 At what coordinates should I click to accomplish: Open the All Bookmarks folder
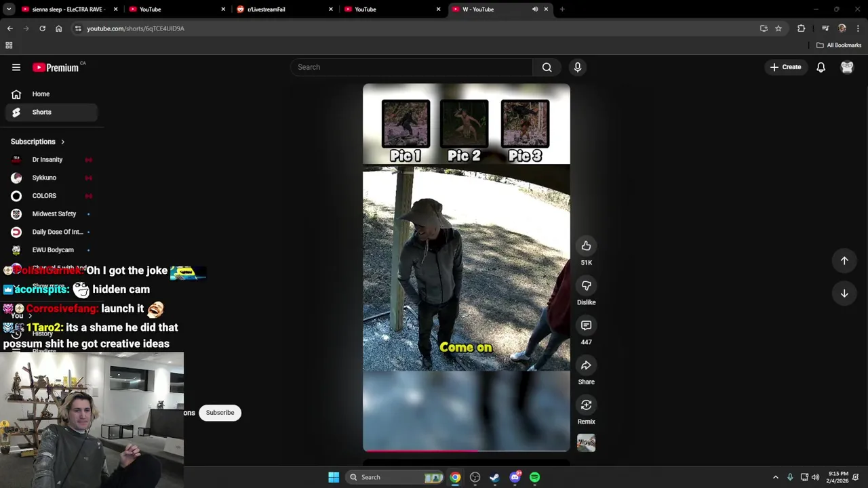[x=839, y=45]
